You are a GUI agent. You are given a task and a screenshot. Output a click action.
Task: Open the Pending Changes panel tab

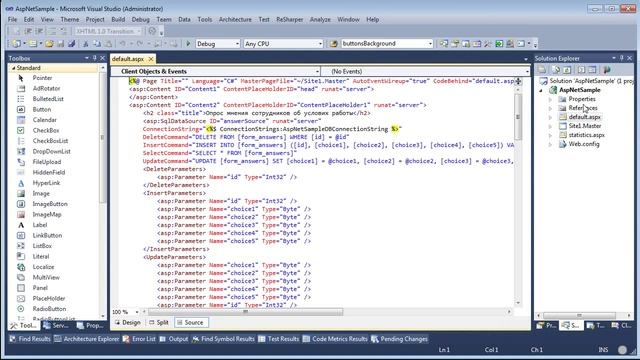tap(399, 339)
